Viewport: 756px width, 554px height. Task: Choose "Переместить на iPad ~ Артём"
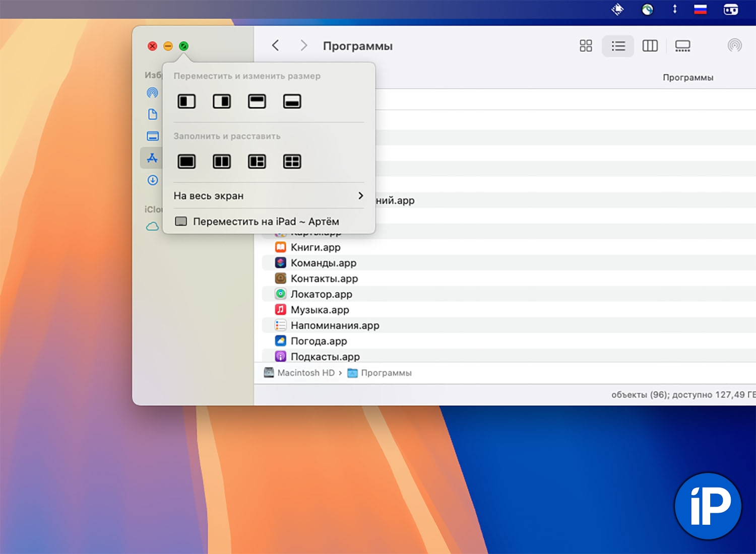pyautogui.click(x=266, y=222)
